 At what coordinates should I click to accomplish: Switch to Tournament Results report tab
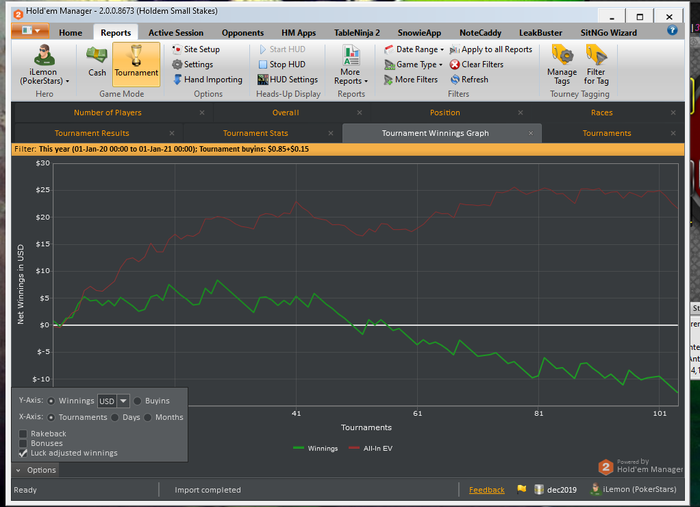point(92,133)
